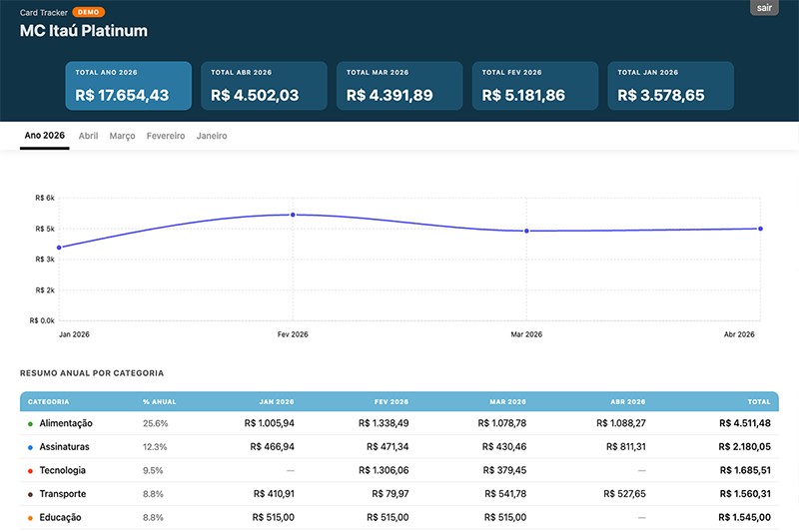Click the brown dot beside Transporte
The height and width of the screenshot is (532, 799).
(30, 494)
